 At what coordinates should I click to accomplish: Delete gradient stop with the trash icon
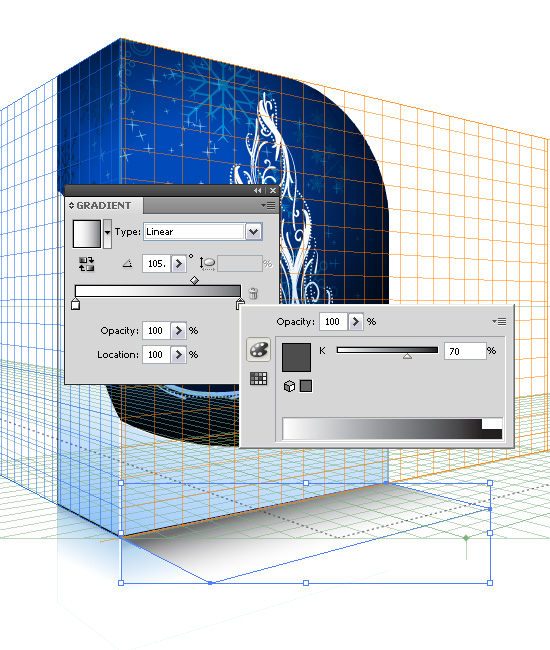[x=253, y=293]
